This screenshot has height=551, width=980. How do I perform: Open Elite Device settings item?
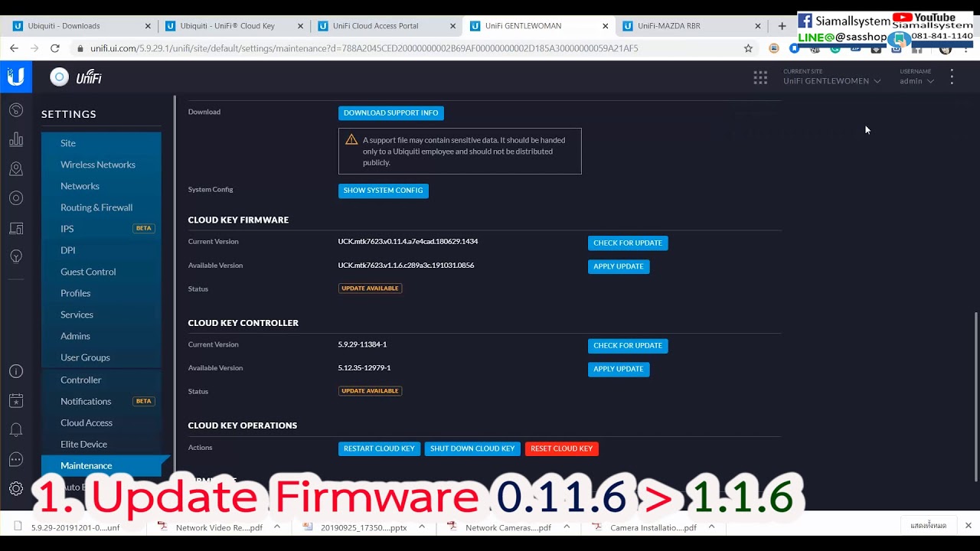pos(101,444)
